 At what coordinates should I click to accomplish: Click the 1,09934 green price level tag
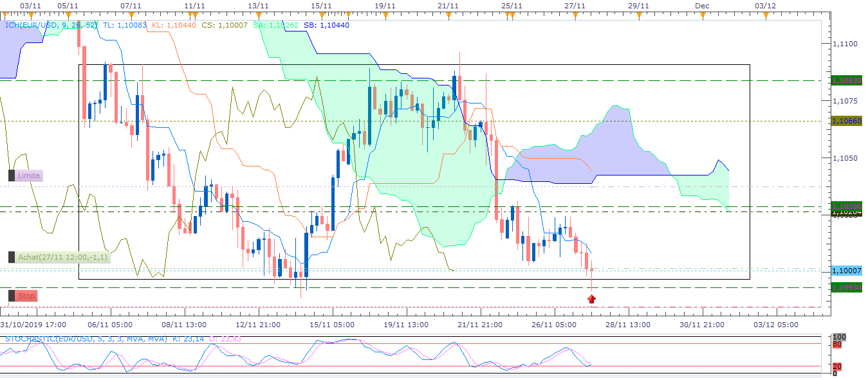[847, 287]
